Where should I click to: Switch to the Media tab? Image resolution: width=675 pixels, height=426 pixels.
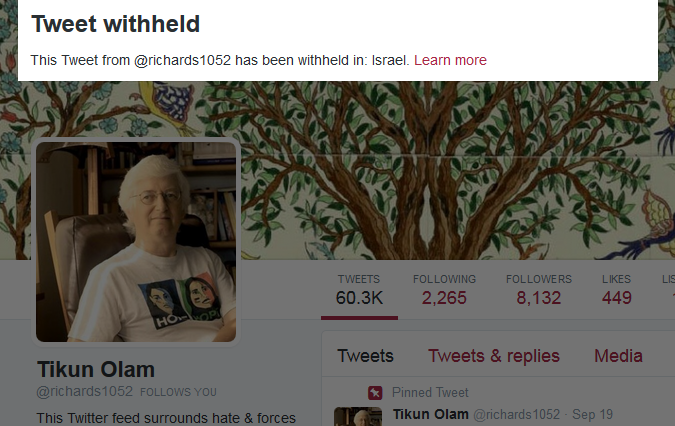pyautogui.click(x=618, y=356)
